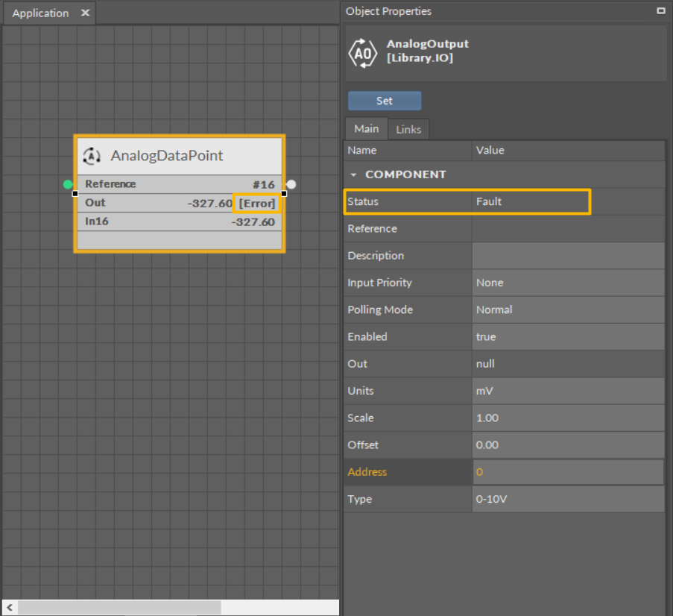Click the Error label on Out slot
Screen dimensions: 673x616
click(257, 204)
